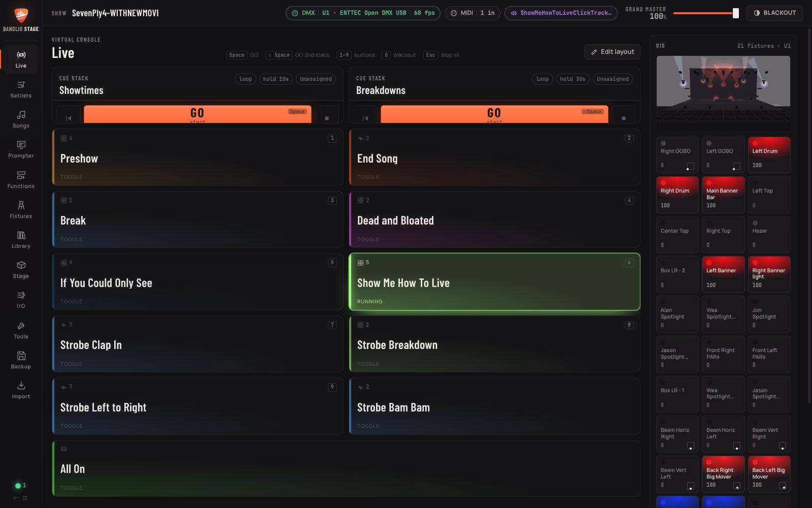
Task: Open the Prompter section
Action: point(21,149)
